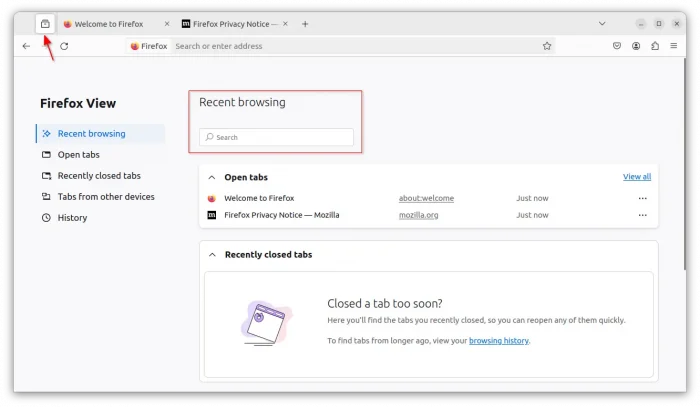This screenshot has height=407, width=700.
Task: Select Tabs from other devices
Action: (x=105, y=197)
